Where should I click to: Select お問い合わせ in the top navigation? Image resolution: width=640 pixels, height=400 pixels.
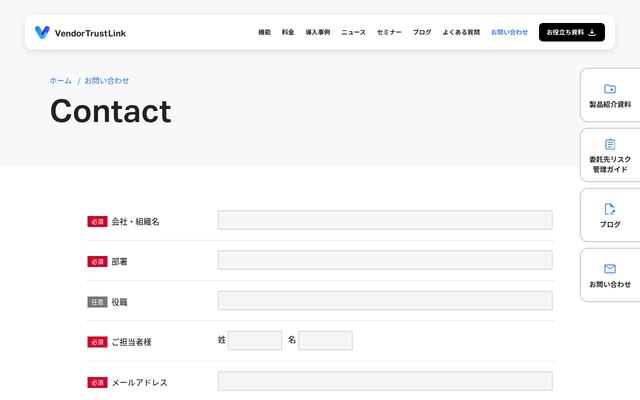[x=509, y=32]
